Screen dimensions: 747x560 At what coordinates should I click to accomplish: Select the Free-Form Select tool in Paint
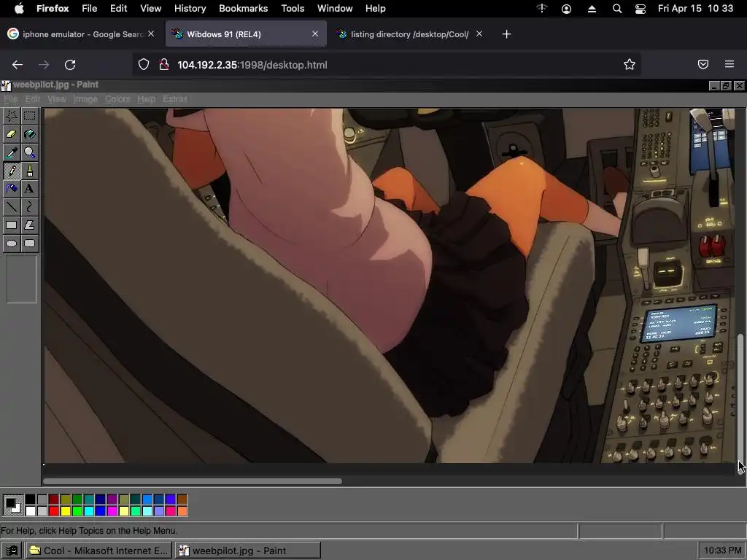[x=12, y=116]
